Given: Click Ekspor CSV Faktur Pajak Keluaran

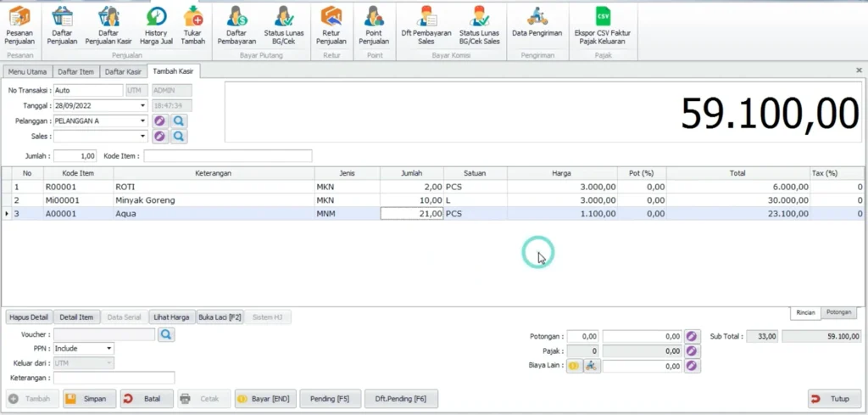Looking at the screenshot, I should click(602, 25).
